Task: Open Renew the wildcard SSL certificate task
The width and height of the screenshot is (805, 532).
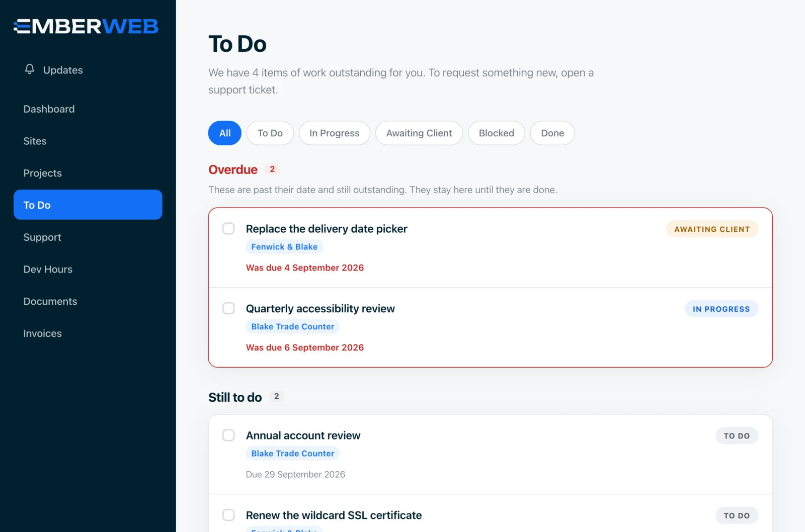Action: pos(334,515)
